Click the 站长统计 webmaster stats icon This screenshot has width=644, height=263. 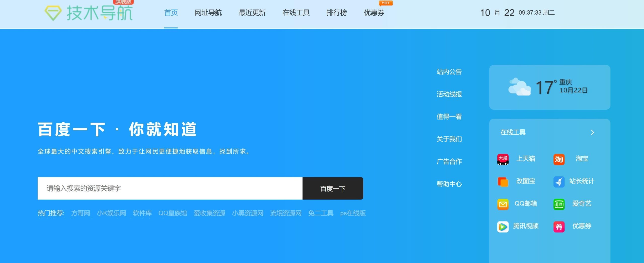coord(559,181)
